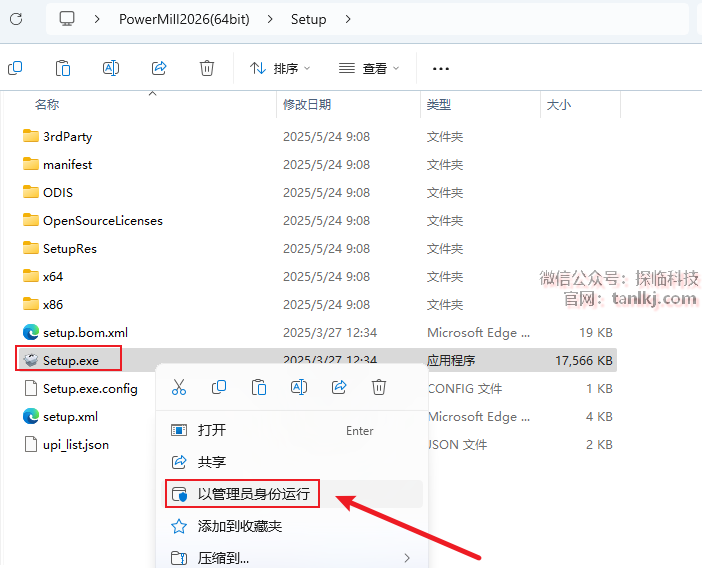Choose 共享 in context menu
This screenshot has width=702, height=568.
click(x=292, y=462)
